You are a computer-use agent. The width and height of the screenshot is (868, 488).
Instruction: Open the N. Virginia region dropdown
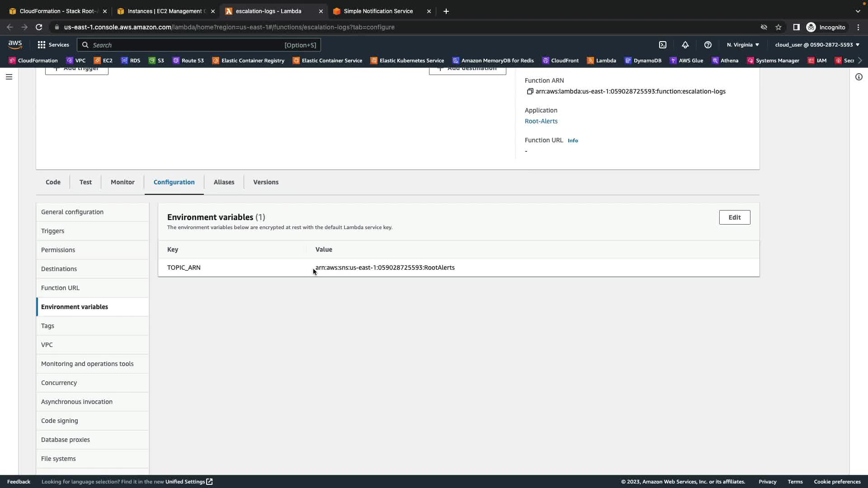click(743, 45)
